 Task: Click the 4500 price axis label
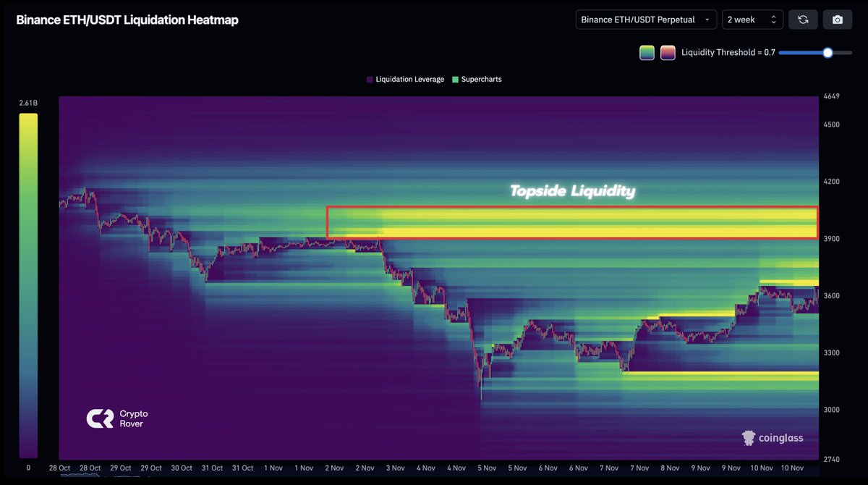830,125
